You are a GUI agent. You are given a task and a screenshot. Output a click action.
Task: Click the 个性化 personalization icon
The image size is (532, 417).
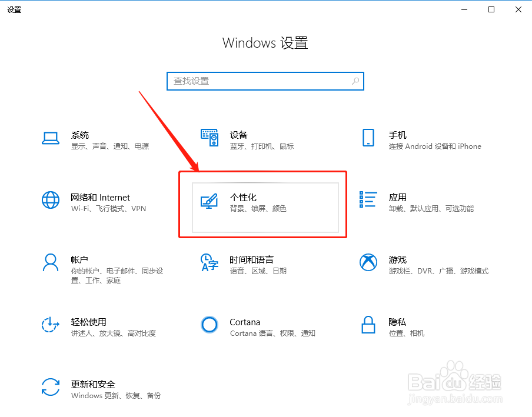pyautogui.click(x=210, y=201)
